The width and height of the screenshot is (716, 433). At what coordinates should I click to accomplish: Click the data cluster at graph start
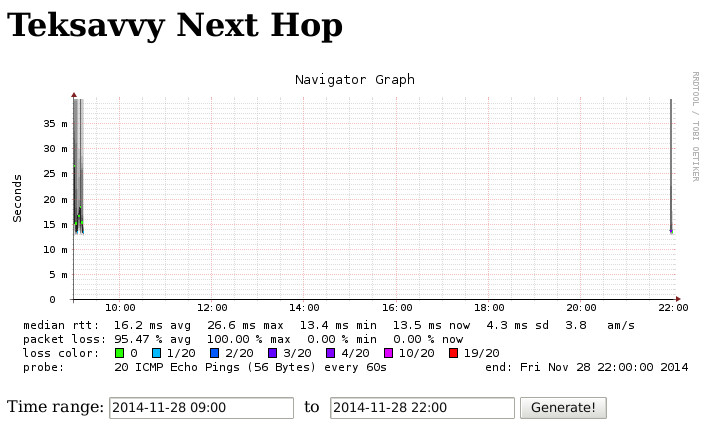78,166
